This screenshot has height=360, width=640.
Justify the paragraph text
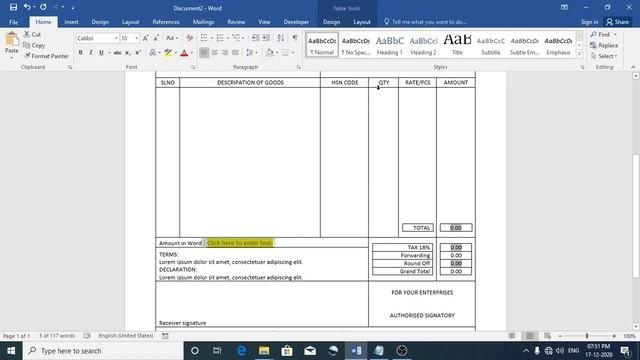235,53
